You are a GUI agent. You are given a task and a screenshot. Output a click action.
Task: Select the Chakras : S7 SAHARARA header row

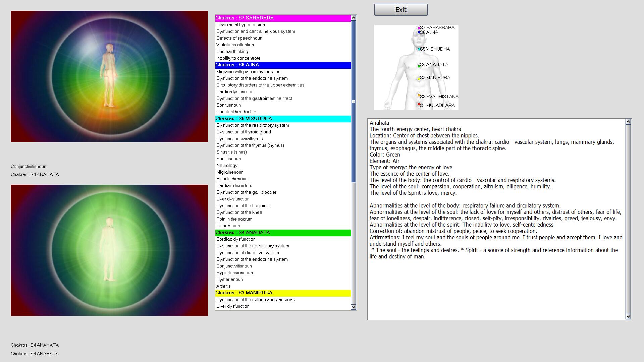[x=283, y=18]
